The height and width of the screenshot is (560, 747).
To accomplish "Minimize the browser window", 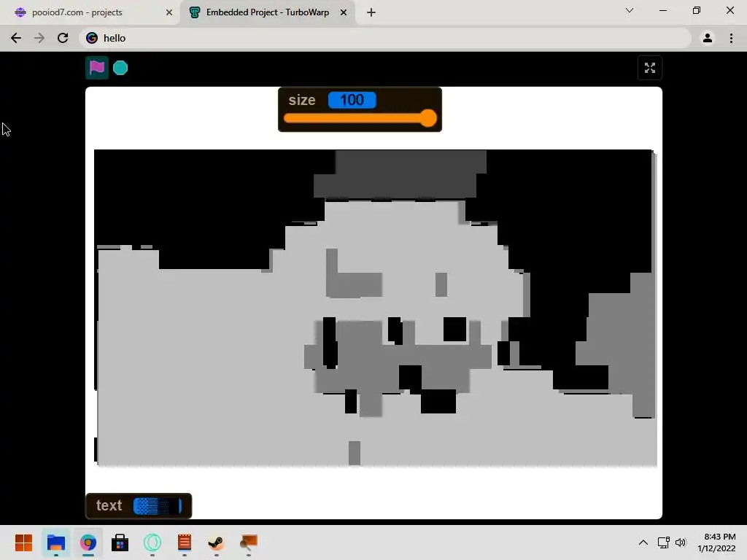I will point(662,10).
